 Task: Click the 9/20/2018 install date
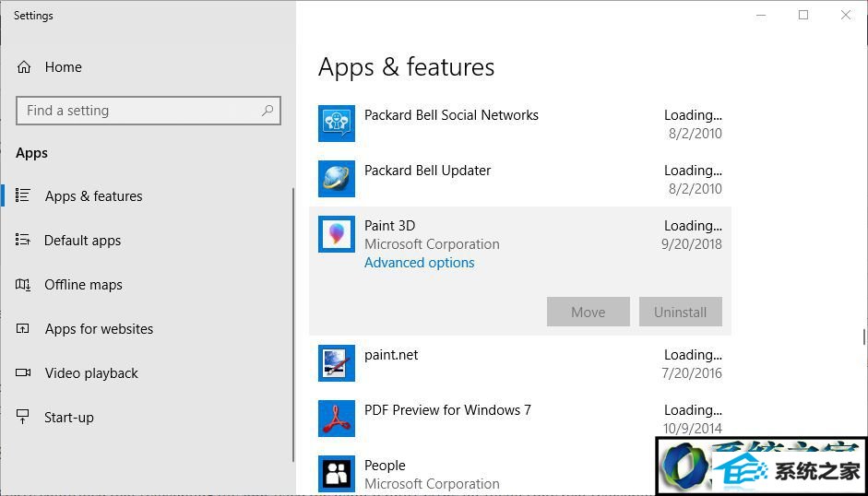coord(692,244)
